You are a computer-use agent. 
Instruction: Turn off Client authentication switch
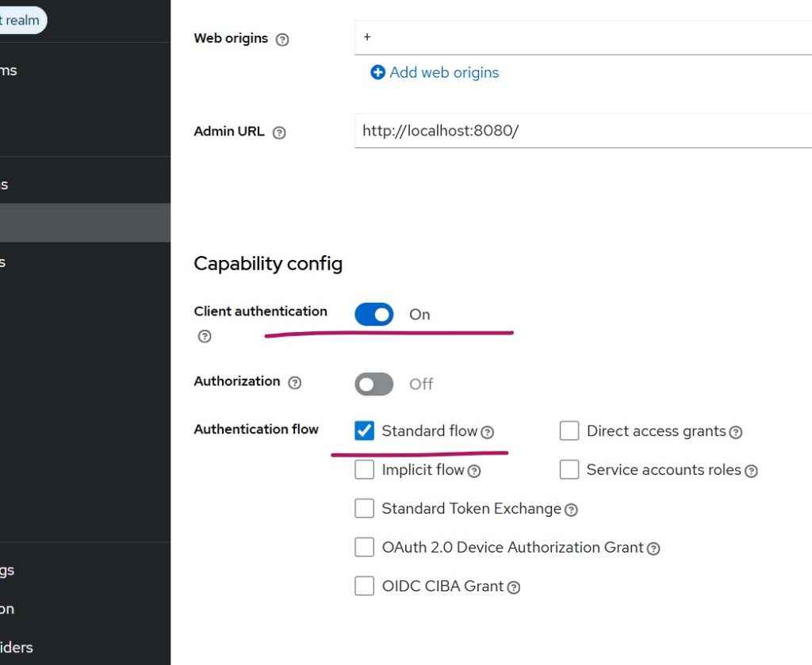tap(374, 315)
